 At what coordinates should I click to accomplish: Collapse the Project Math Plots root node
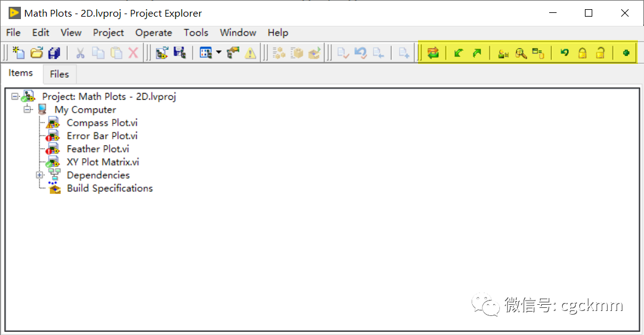tap(15, 96)
